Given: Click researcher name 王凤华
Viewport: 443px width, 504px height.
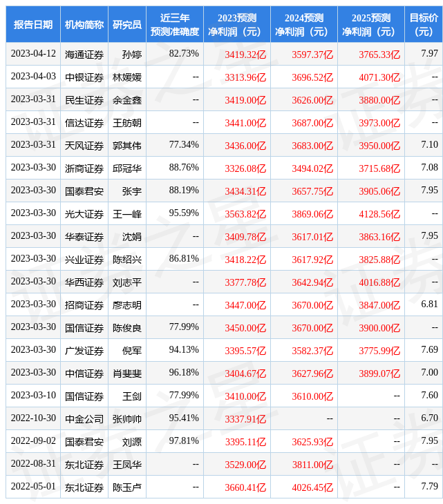Looking at the screenshot, I should (127, 465).
